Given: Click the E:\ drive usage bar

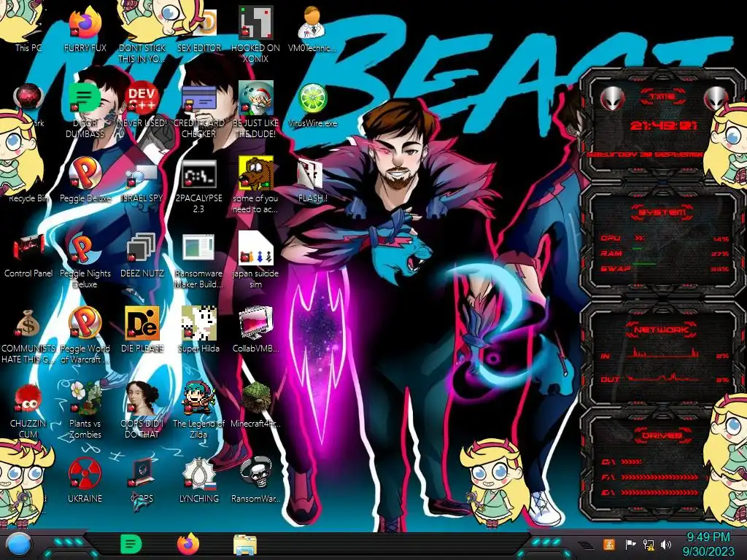Looking at the screenshot, I should pos(659,492).
